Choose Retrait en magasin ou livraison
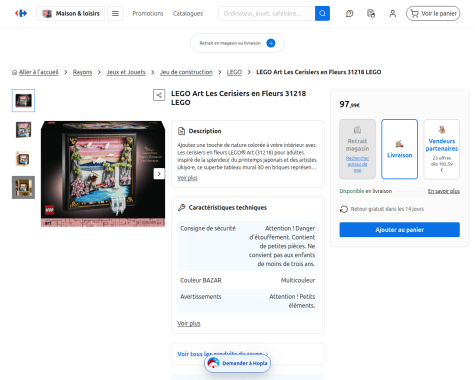 point(237,43)
